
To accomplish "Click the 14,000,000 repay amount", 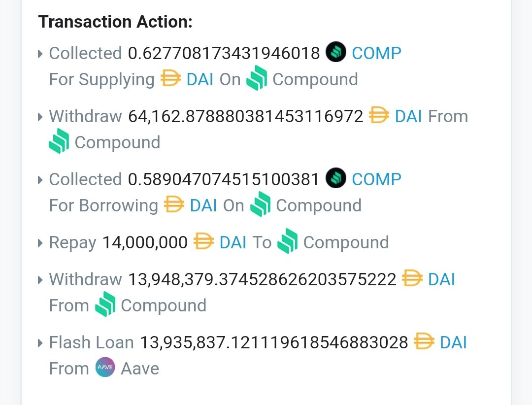I will [x=145, y=243].
